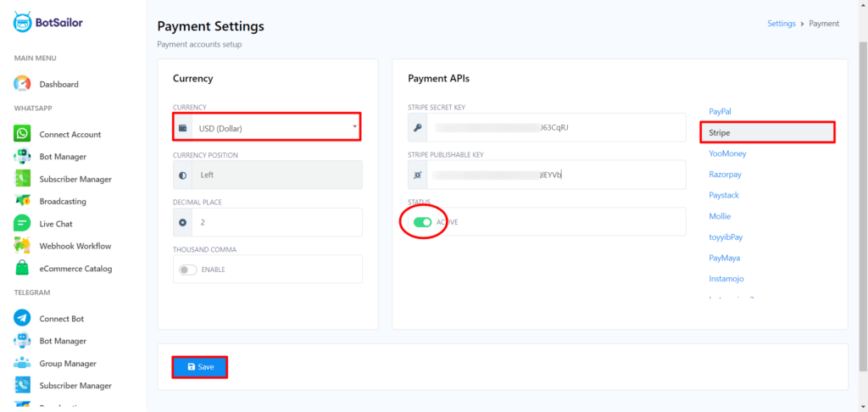Click WhatsApp Connect Account icon

click(x=22, y=134)
